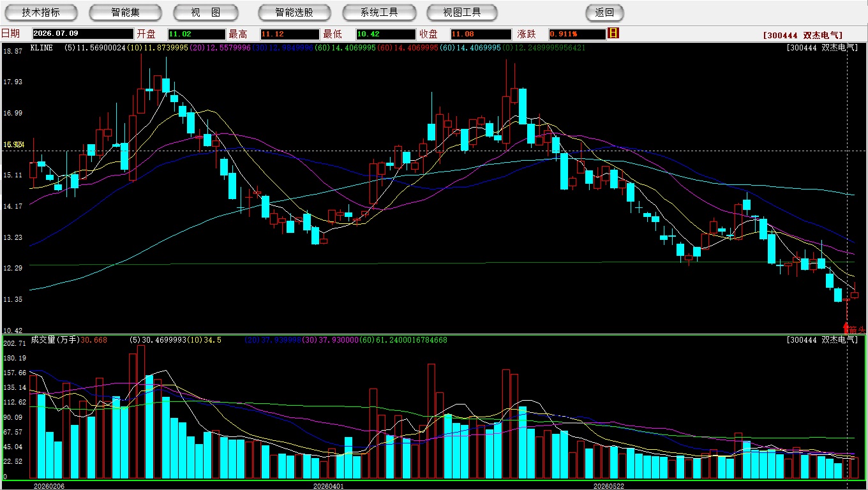Click the 20260522 date label
Viewport: 868px width, 490px height.
pyautogui.click(x=609, y=486)
